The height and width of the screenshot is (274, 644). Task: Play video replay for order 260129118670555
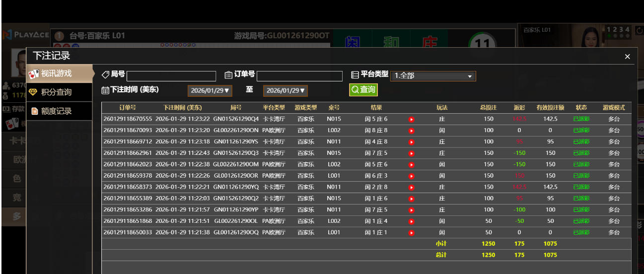pos(411,119)
